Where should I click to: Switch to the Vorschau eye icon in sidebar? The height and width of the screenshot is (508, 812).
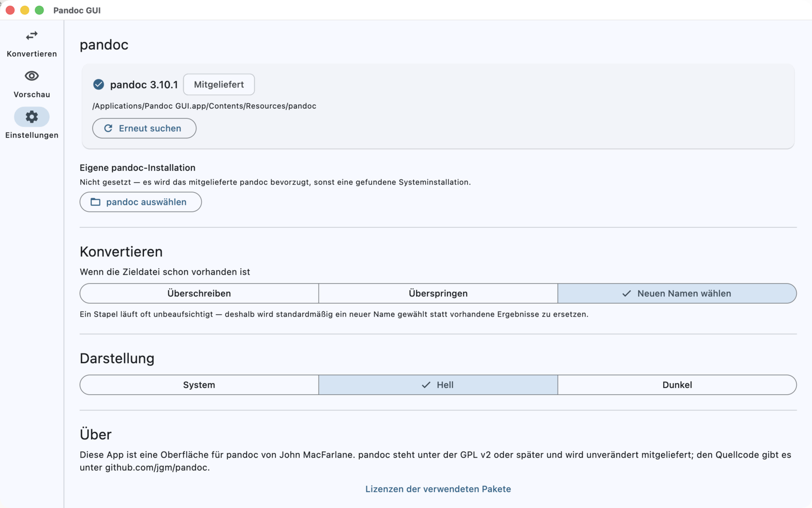(31, 76)
